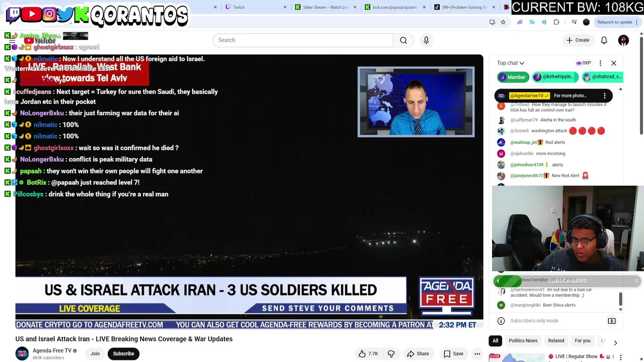The image size is (644, 362).
Task: Show more filter chips with right arrow
Action: pyautogui.click(x=615, y=343)
